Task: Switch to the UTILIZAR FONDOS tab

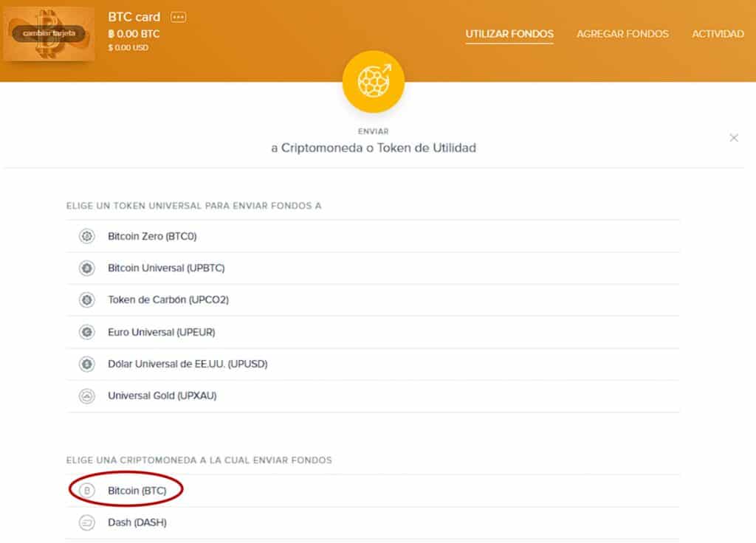Action: click(x=509, y=34)
